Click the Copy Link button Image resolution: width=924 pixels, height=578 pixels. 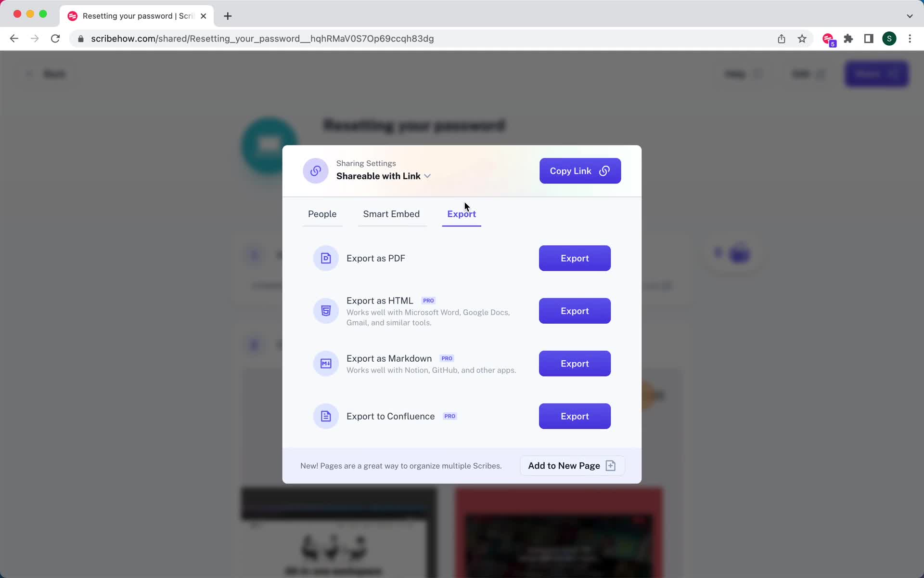click(x=580, y=171)
